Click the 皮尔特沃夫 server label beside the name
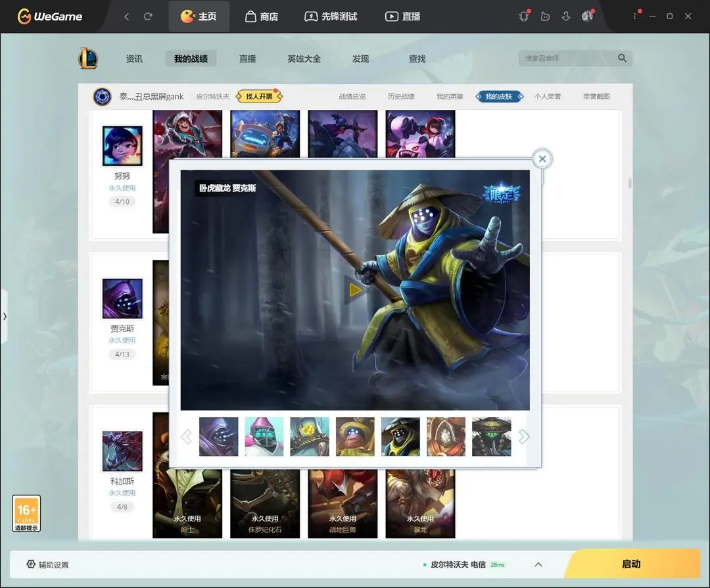The height and width of the screenshot is (588, 710). click(213, 97)
